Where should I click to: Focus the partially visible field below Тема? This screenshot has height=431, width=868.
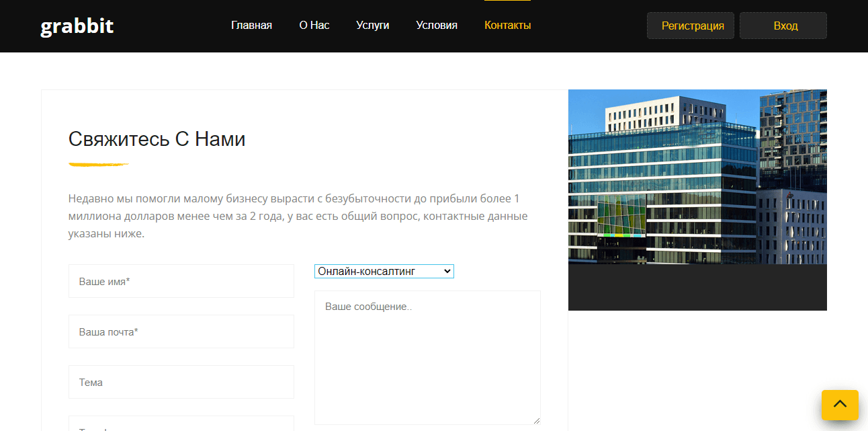[x=181, y=425]
